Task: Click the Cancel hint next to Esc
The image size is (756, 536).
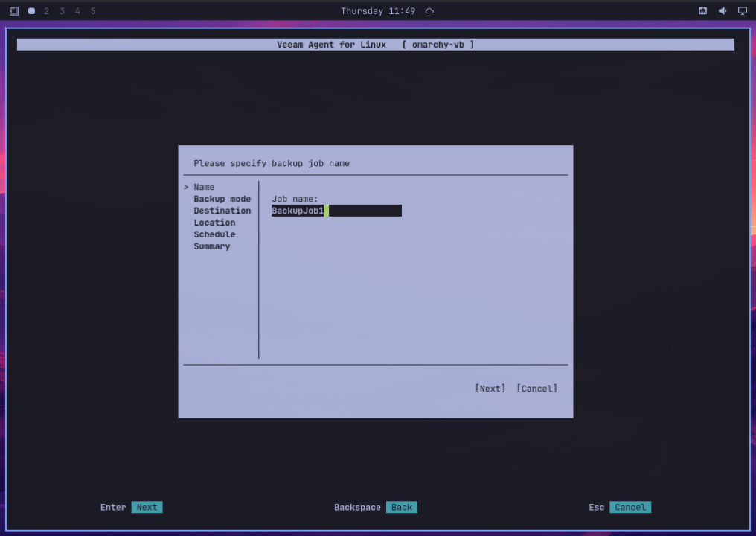Action: [x=630, y=507]
